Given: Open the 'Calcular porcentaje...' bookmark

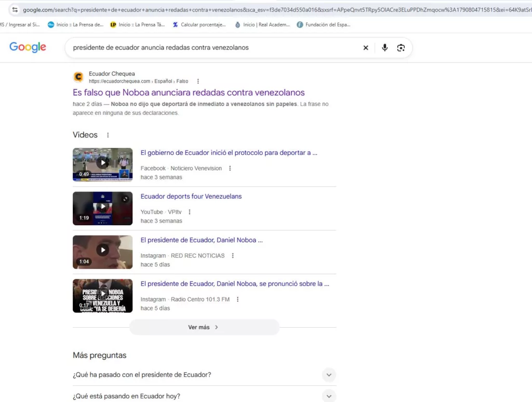Looking at the screenshot, I should click(x=199, y=25).
